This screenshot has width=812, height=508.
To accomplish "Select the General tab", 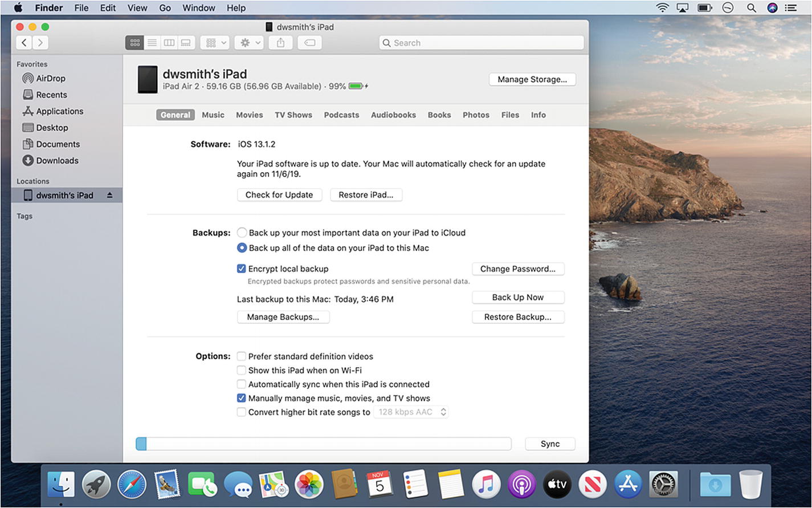I will (176, 115).
